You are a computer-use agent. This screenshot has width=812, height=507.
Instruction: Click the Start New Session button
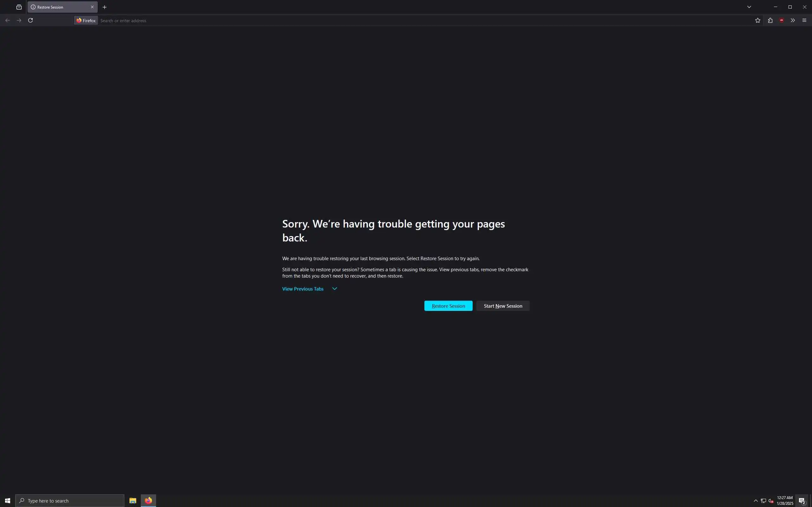click(503, 306)
